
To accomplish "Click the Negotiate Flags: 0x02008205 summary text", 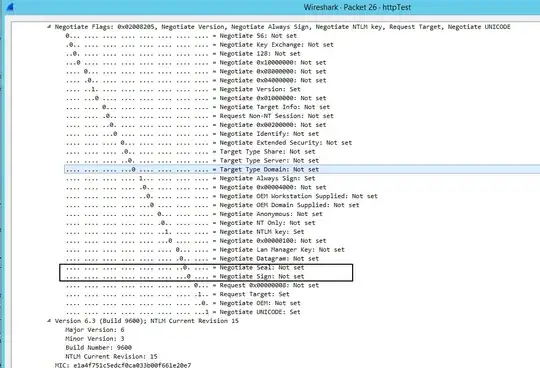I will coord(282,27).
